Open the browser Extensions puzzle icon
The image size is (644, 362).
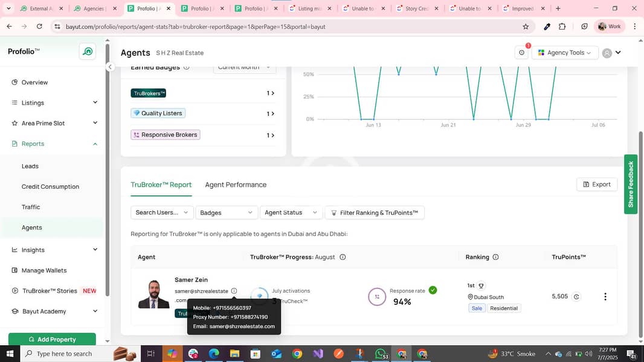pyautogui.click(x=562, y=27)
